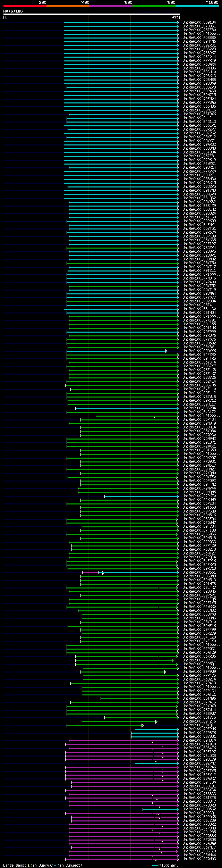Image resolution: width=222 pixels, height=868 pixels.
Task: Select the UniRef100_B9P4S8 label
Action: 199,91
